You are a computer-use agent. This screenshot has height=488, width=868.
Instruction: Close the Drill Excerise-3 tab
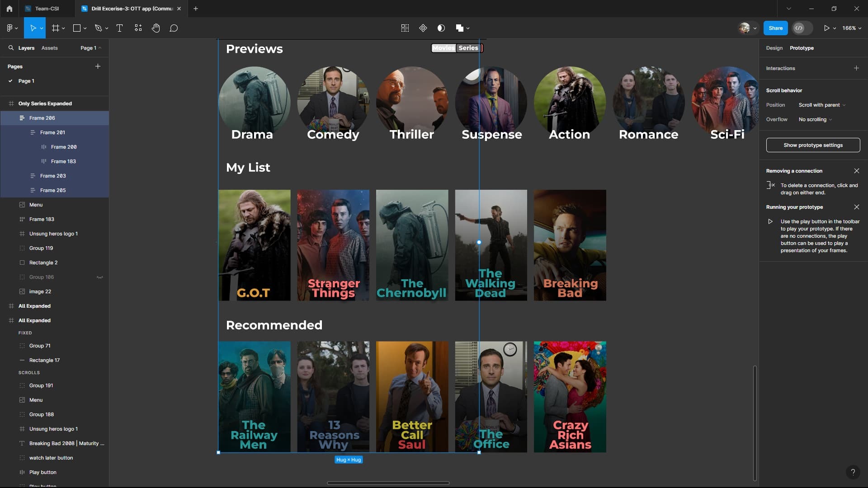click(179, 9)
